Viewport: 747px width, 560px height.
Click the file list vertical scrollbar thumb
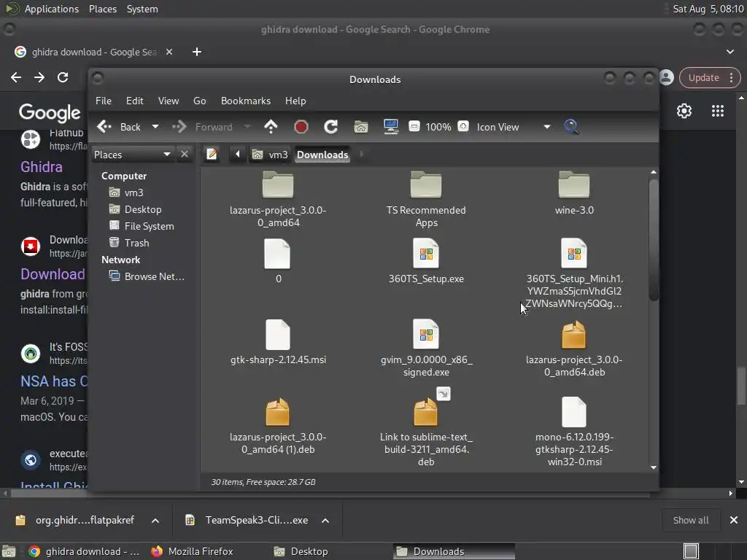pos(654,239)
